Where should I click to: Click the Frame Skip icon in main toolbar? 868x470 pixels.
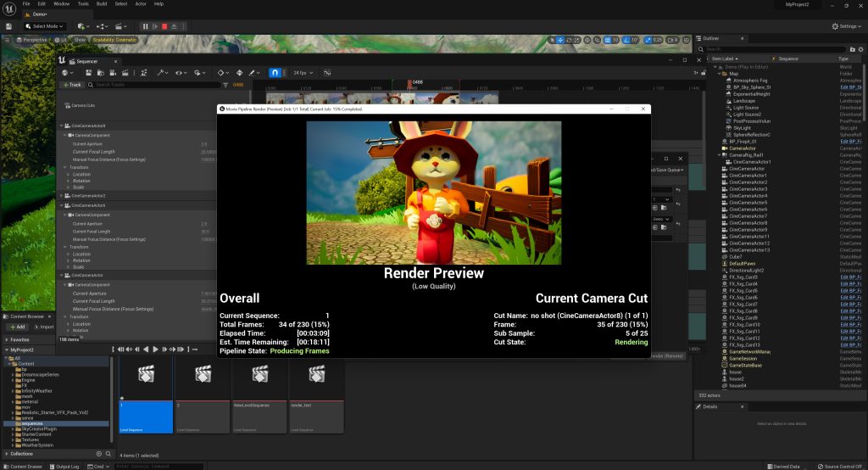[155, 26]
